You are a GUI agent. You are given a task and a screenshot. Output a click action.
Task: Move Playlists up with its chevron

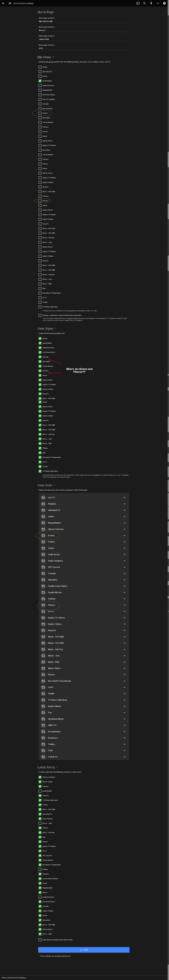point(124,504)
